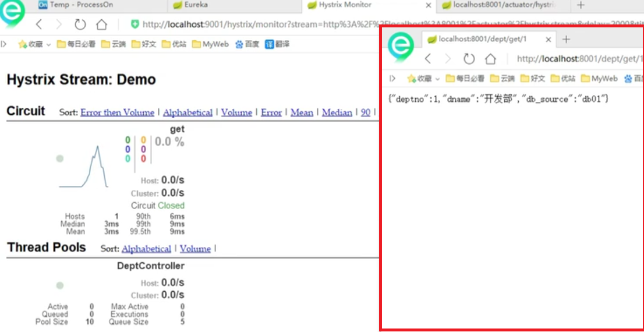Go back in the dept/get window
The height and width of the screenshot is (332, 644).
428,59
